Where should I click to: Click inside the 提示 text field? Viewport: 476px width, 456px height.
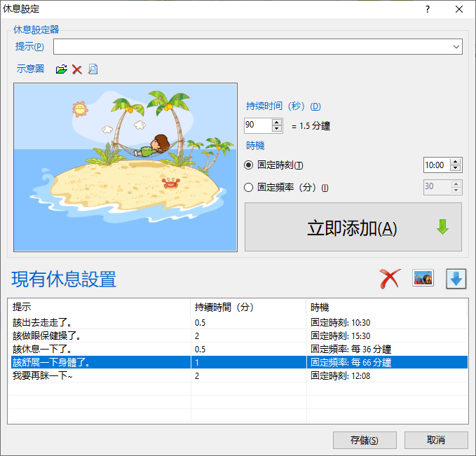[252, 47]
